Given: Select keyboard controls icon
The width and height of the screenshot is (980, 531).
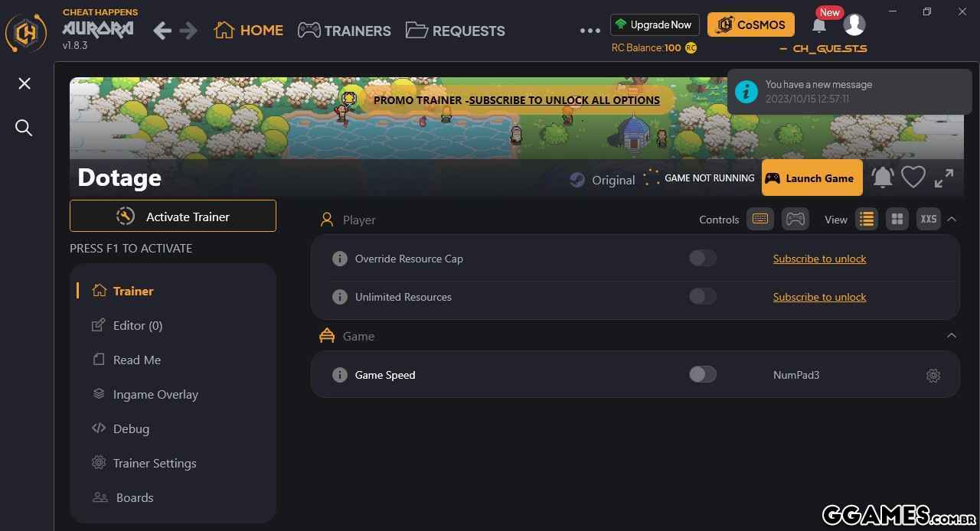Looking at the screenshot, I should click(760, 220).
